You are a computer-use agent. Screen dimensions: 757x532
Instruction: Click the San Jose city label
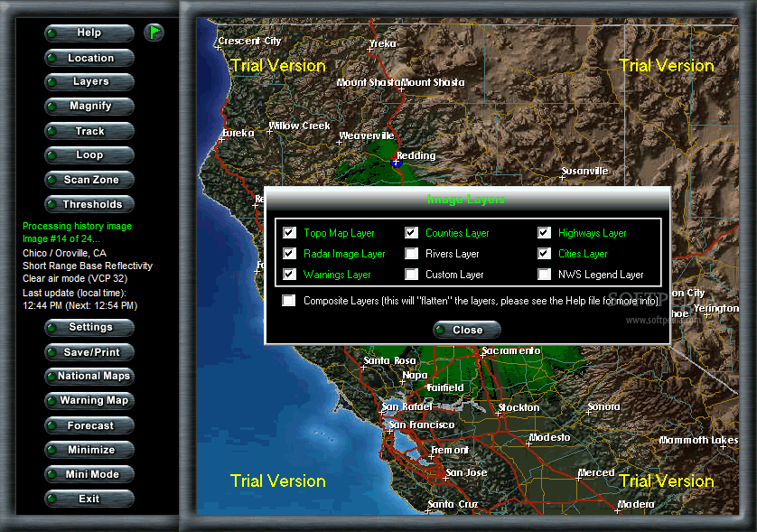click(x=466, y=472)
